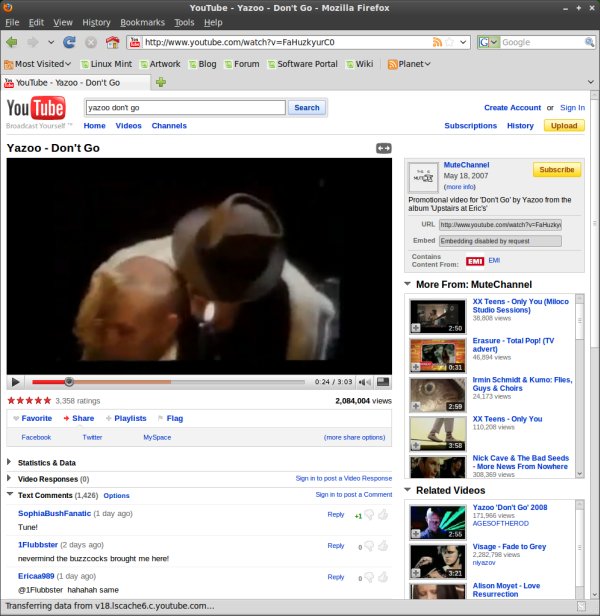Click the video progress bar track

pyautogui.click(x=168, y=381)
